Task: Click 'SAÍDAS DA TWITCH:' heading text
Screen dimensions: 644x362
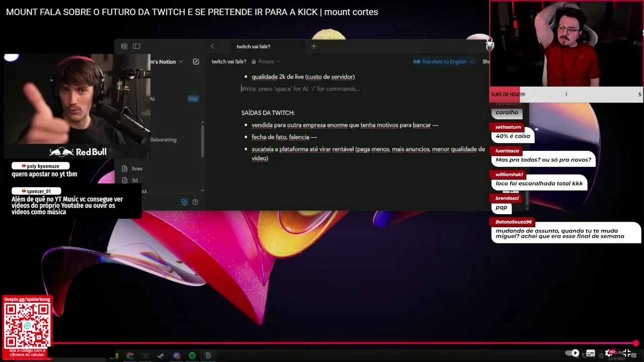Action: 268,113
